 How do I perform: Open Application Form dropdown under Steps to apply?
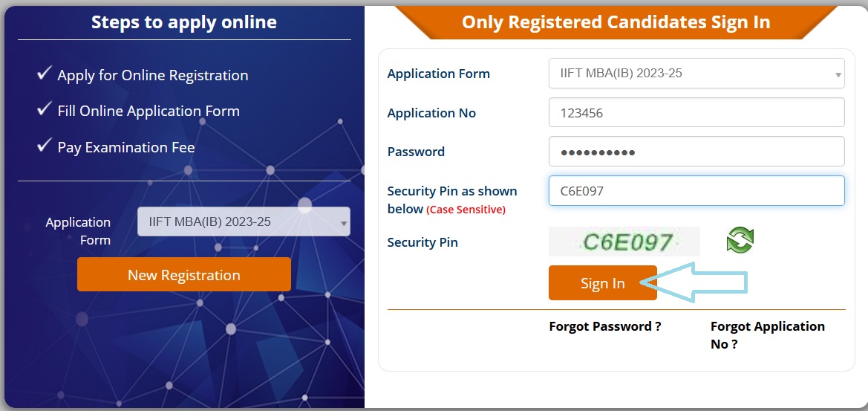[x=244, y=221]
